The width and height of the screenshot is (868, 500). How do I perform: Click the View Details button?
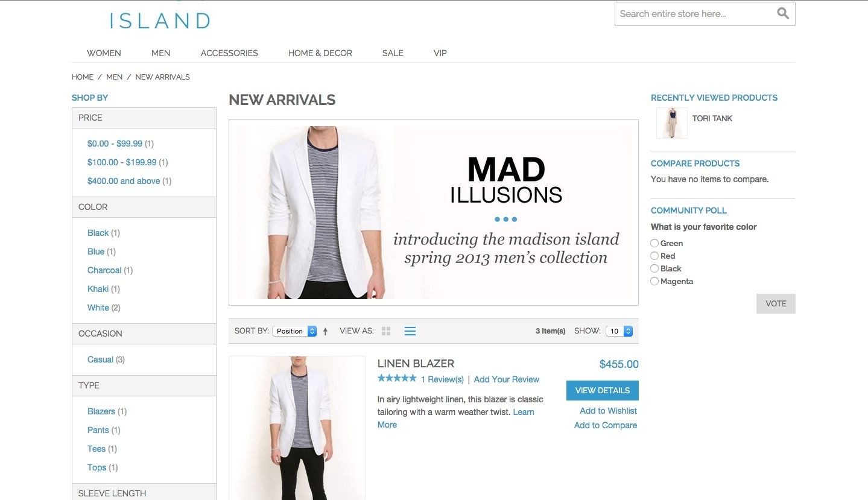603,390
